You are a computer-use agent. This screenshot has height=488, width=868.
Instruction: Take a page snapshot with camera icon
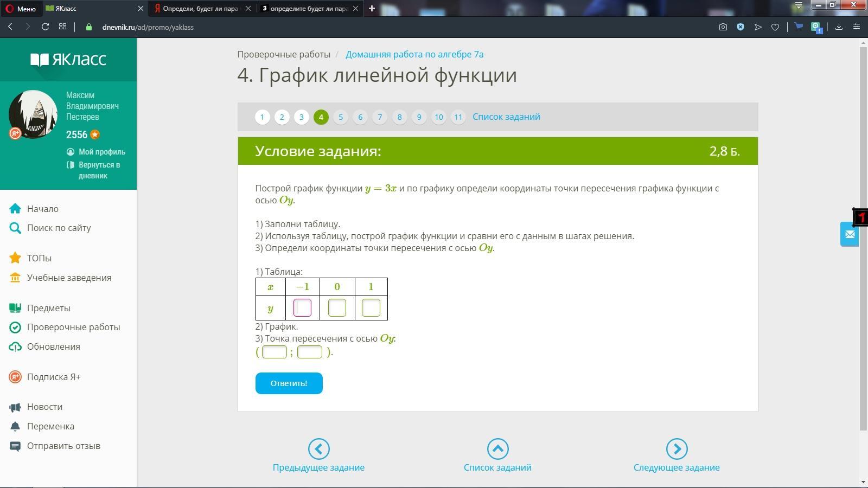point(723,27)
